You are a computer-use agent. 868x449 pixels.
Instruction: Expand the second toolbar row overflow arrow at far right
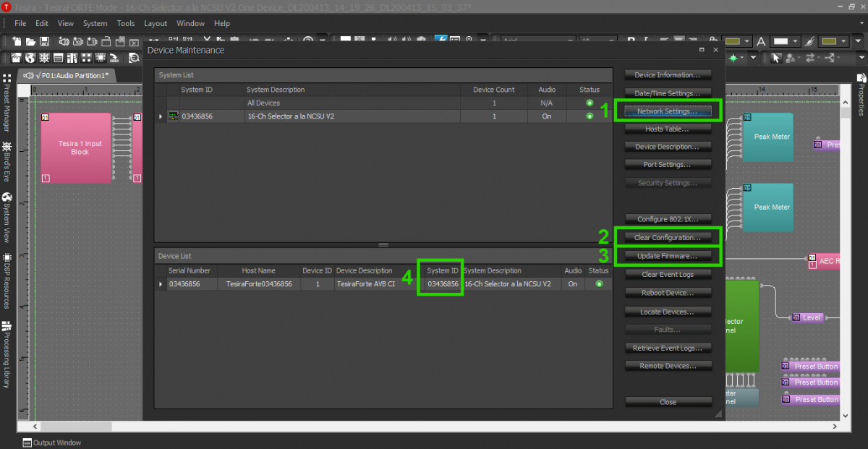(x=862, y=57)
